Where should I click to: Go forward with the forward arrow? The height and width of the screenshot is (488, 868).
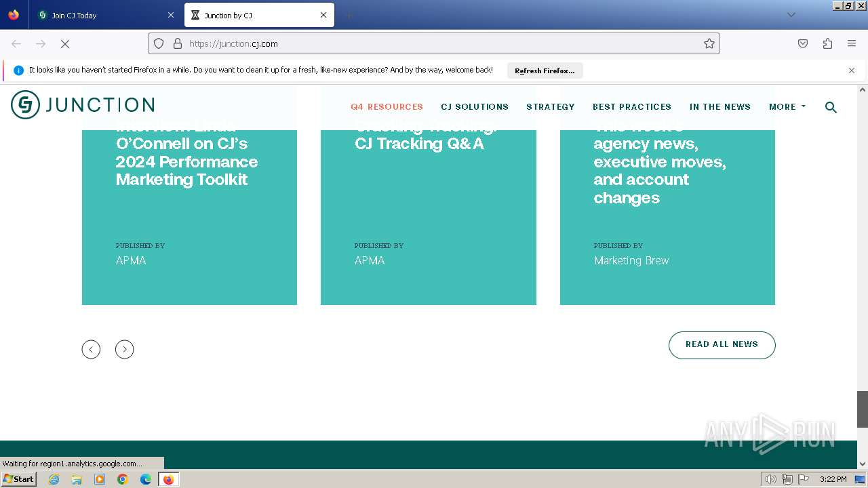coord(41,43)
